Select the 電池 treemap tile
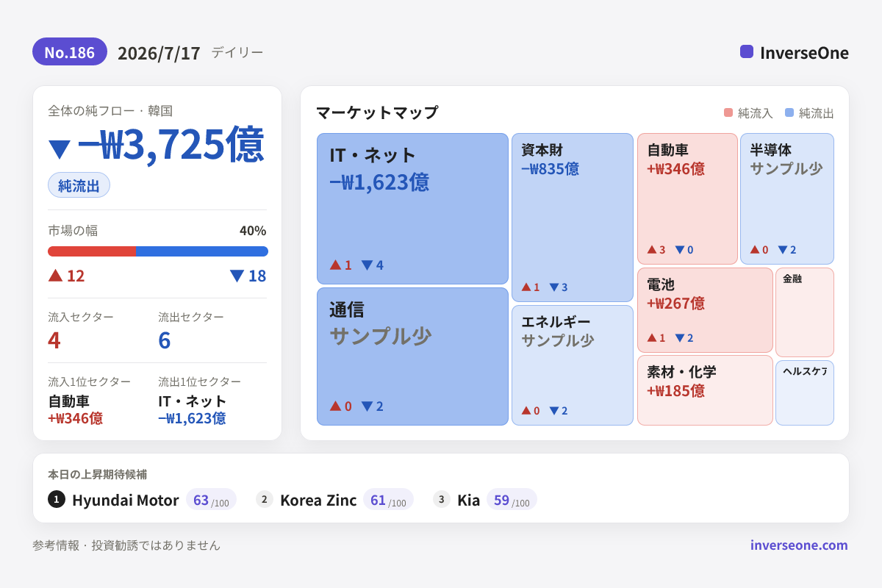Image resolution: width=882 pixels, height=588 pixels. pyautogui.click(x=705, y=310)
